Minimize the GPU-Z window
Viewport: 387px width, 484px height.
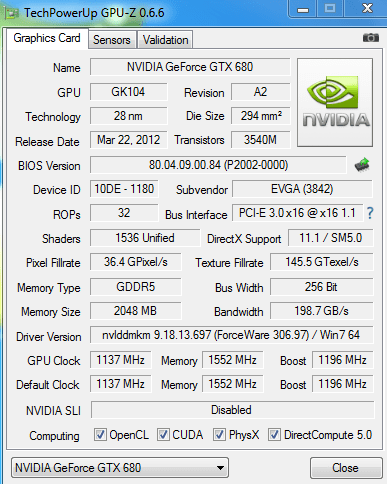(x=303, y=8)
